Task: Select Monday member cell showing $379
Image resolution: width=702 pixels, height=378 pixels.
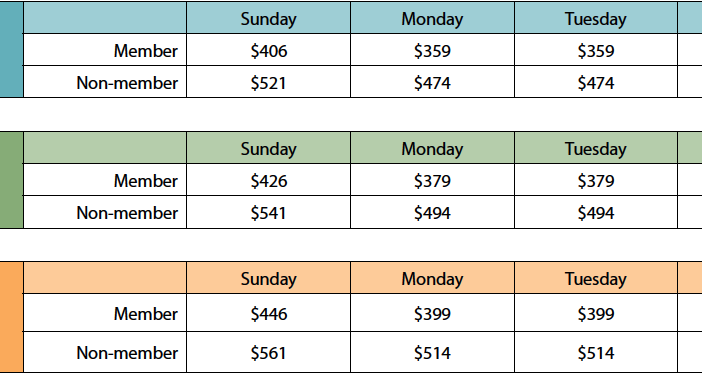Action: click(432, 180)
